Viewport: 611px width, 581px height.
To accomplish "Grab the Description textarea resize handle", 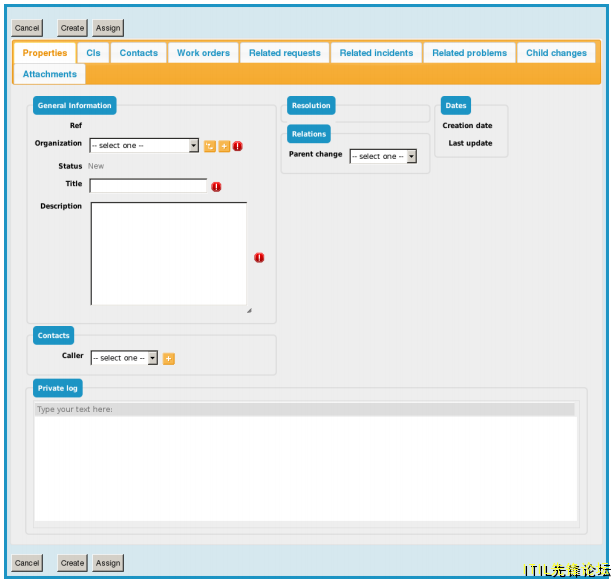I will [249, 311].
